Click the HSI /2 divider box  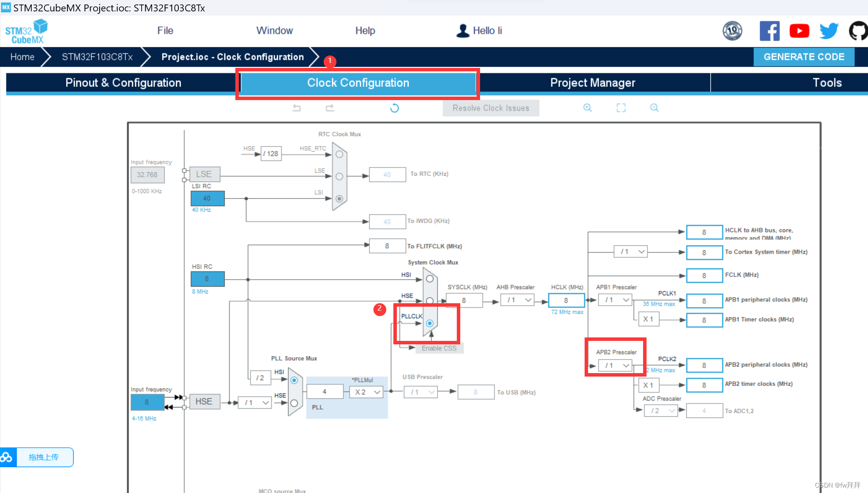[260, 378]
